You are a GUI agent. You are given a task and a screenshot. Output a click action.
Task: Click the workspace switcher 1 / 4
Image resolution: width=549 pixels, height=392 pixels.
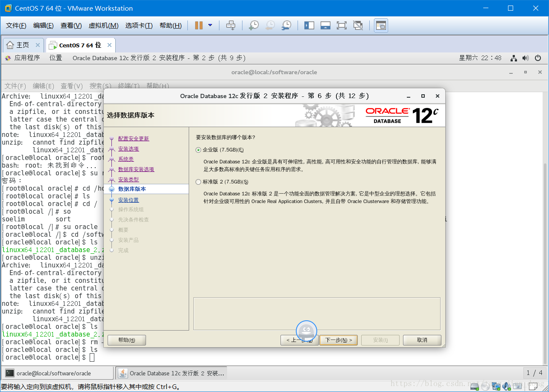click(x=535, y=373)
